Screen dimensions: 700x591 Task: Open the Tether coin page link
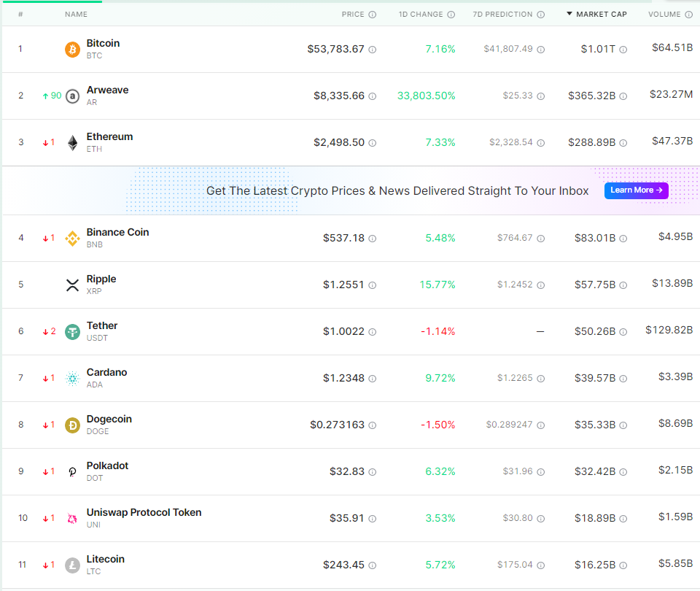pos(102,325)
